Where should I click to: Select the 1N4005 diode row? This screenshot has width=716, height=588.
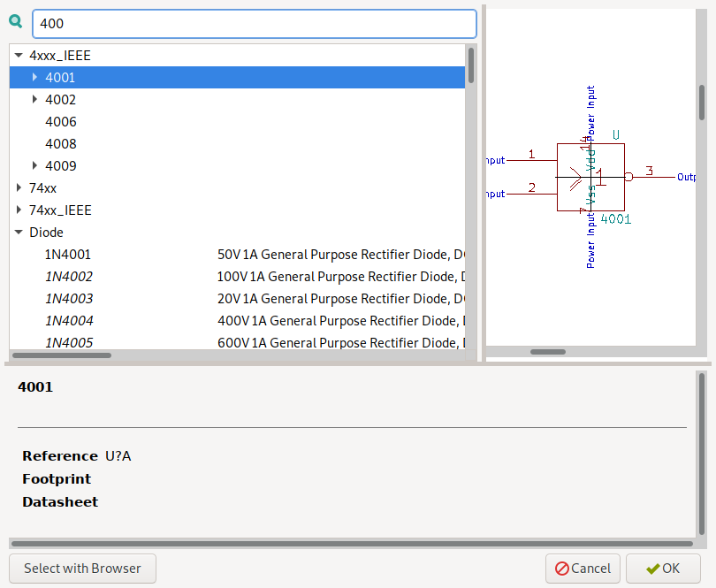coord(69,343)
